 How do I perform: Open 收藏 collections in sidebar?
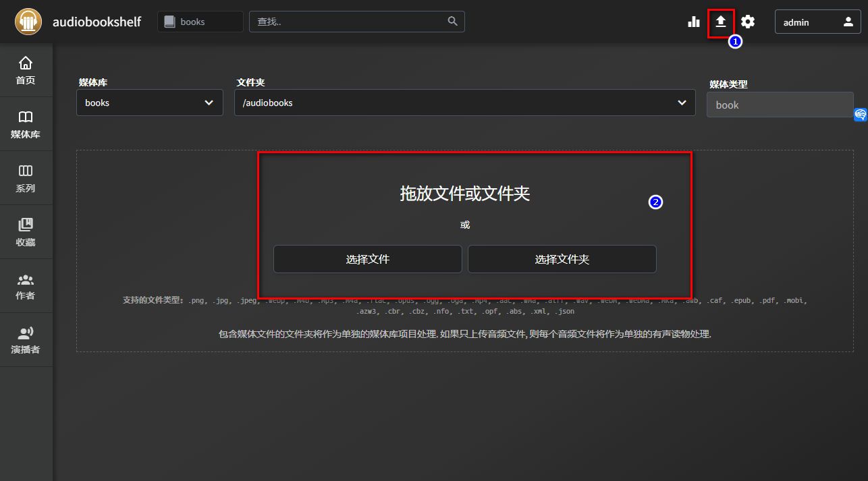pyautogui.click(x=26, y=232)
